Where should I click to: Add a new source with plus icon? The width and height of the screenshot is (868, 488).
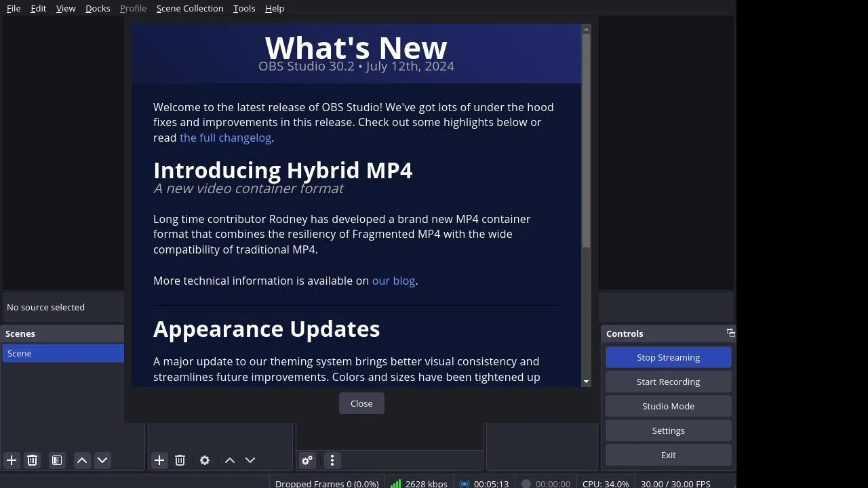(159, 460)
